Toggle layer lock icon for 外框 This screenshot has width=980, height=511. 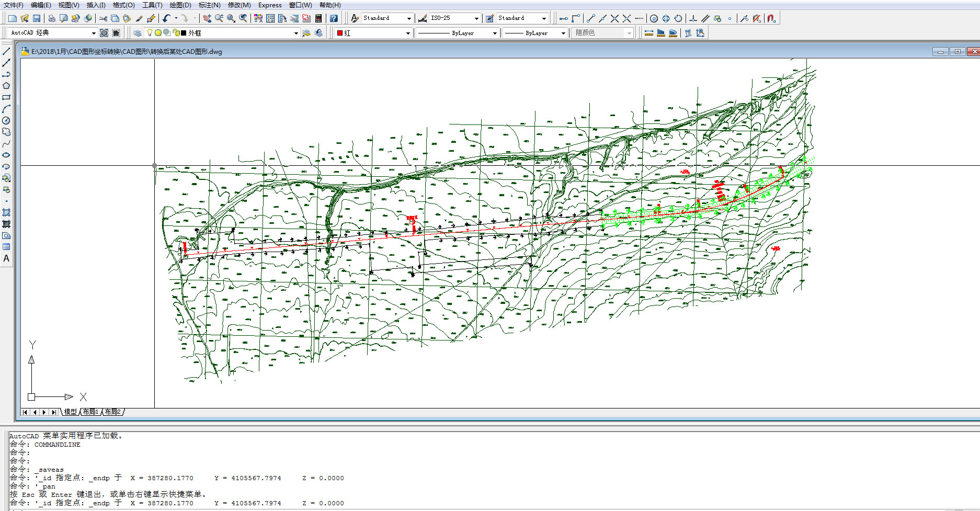176,32
